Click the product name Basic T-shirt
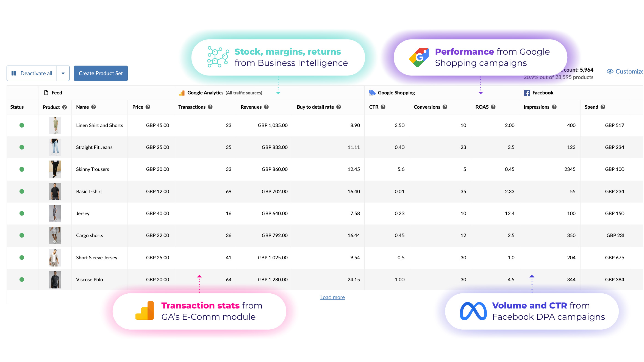This screenshot has width=644, height=362. tap(89, 192)
